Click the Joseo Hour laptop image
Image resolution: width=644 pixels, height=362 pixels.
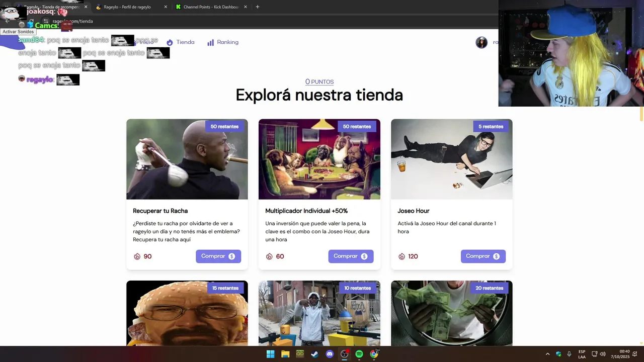(452, 159)
